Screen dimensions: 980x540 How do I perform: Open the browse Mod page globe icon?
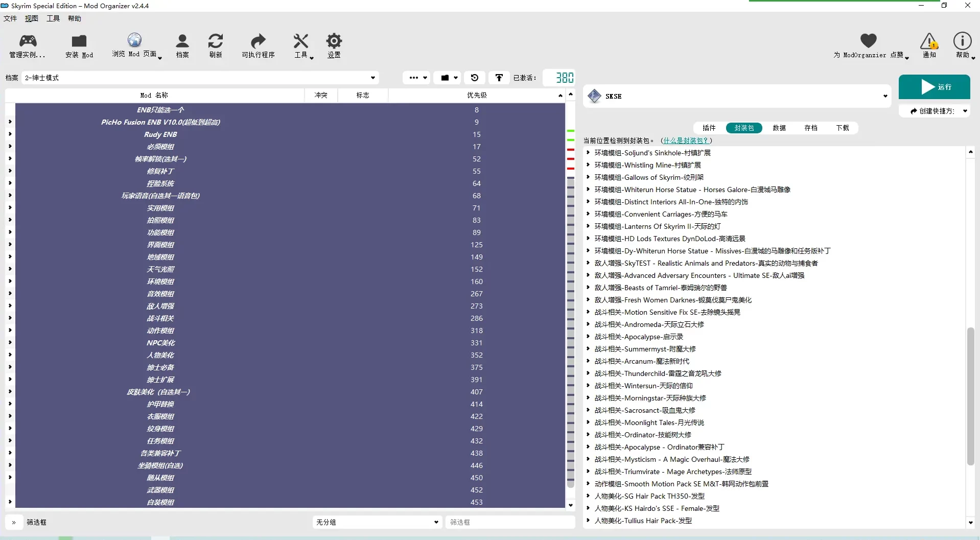click(134, 40)
